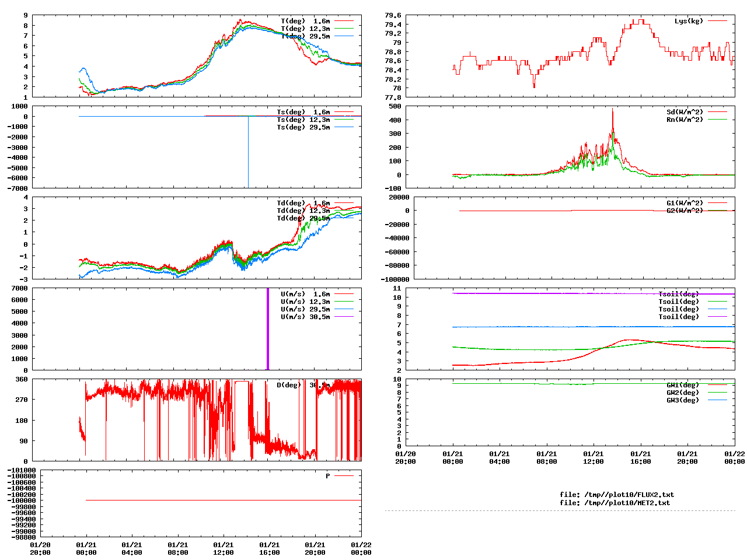Click the '-101000' y-axis label on P plot
The image size is (747, 560).
click(x=21, y=470)
